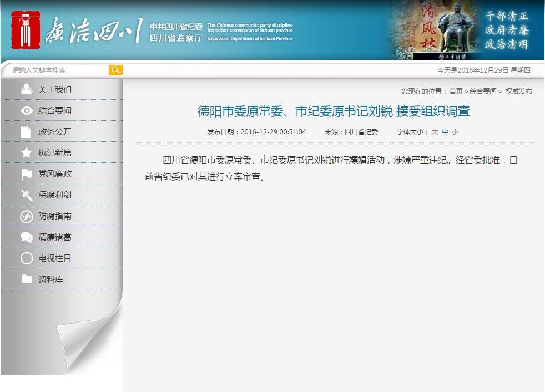Click the people icon beside 关于我们

click(26, 89)
